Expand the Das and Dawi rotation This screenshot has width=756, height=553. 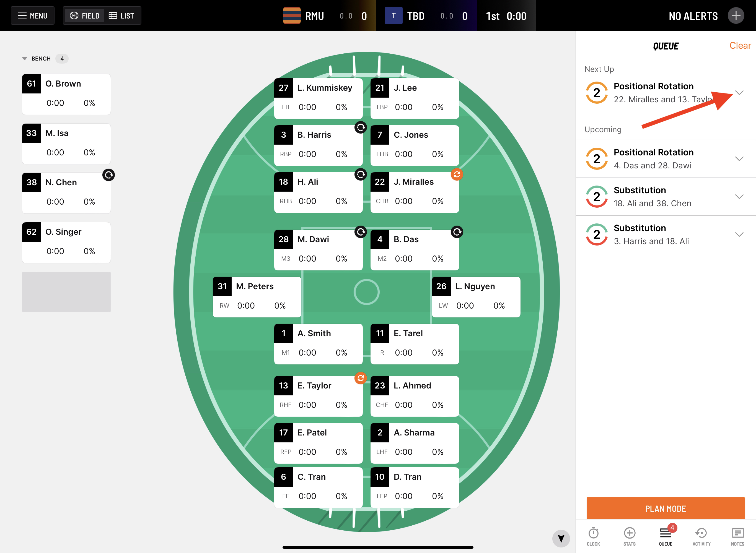click(739, 159)
